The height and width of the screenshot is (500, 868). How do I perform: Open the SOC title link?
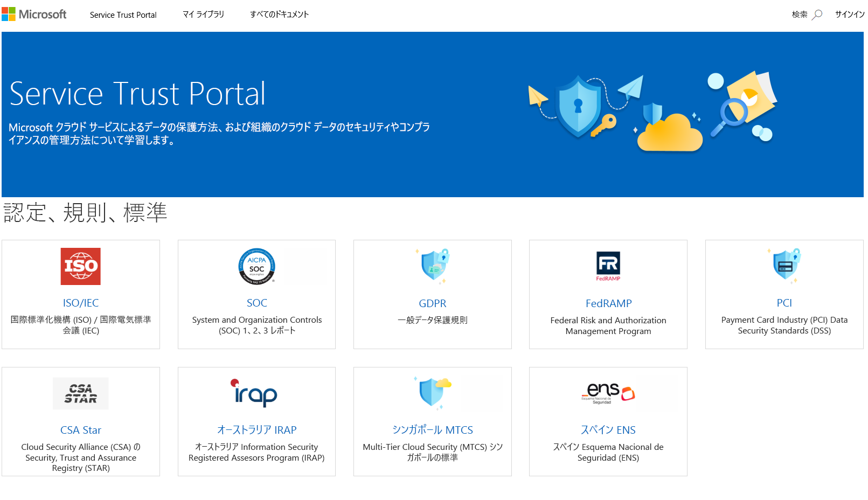[257, 303]
